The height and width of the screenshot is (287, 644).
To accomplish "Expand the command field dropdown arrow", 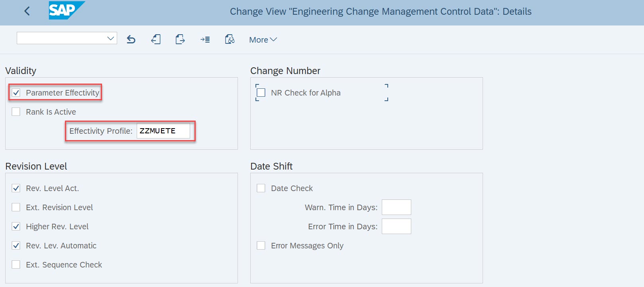I will (111, 38).
